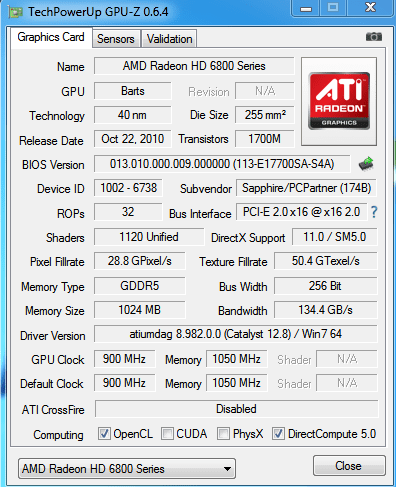Select the Graphics Card tab
The width and height of the screenshot is (396, 487).
pos(51,37)
